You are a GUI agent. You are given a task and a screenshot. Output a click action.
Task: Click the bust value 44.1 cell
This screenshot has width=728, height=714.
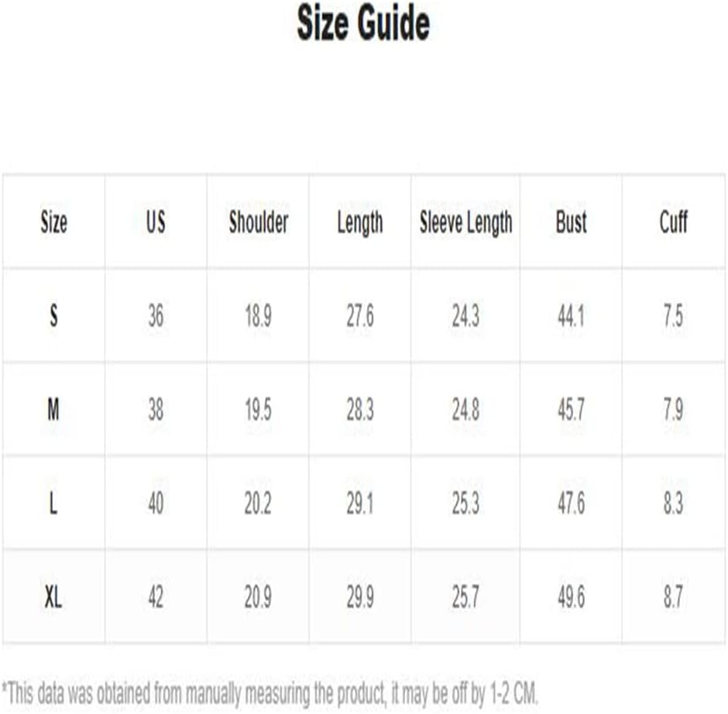click(x=571, y=316)
